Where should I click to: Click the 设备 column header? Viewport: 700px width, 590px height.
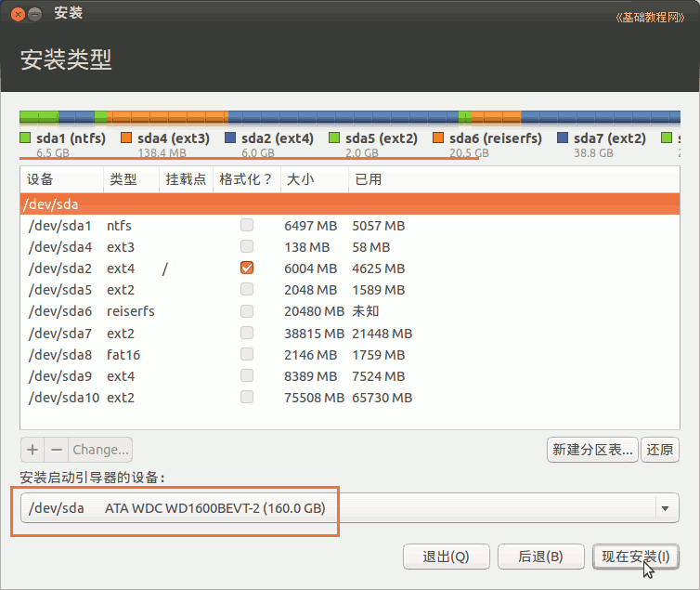[61, 179]
